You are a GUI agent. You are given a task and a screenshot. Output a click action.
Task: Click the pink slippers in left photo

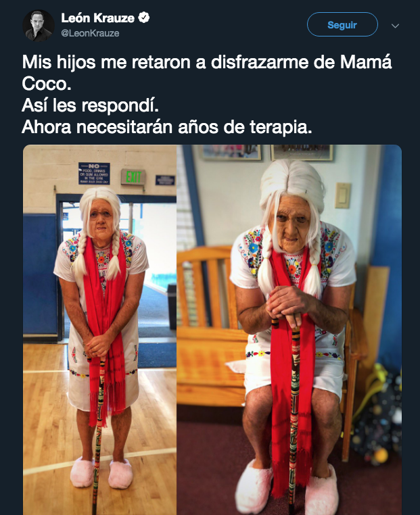(x=101, y=472)
